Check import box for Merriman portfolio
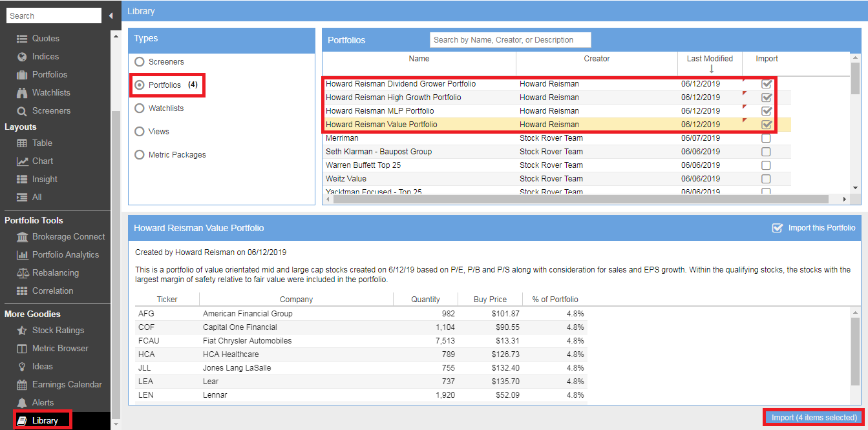This screenshot has width=868, height=430. tap(766, 138)
